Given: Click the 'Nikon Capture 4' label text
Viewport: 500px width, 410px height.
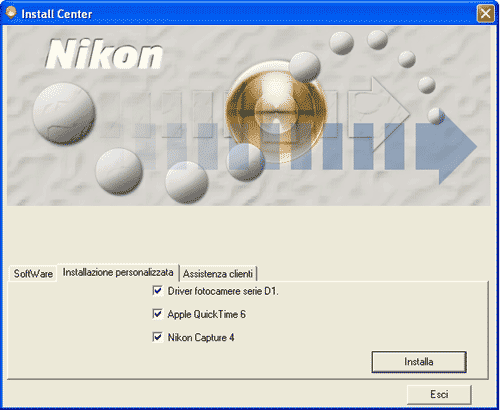Looking at the screenshot, I should click(201, 337).
